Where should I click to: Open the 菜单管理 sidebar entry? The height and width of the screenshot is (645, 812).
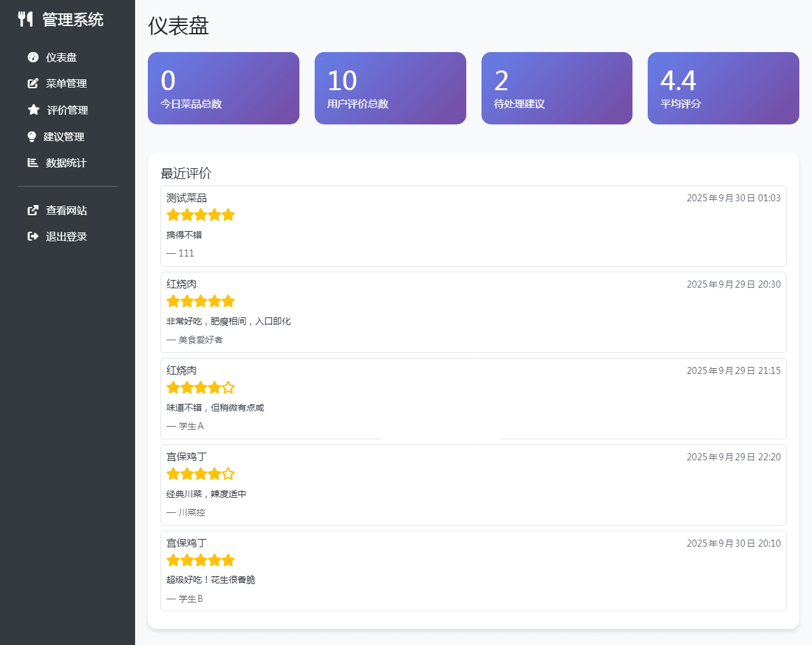point(67,83)
